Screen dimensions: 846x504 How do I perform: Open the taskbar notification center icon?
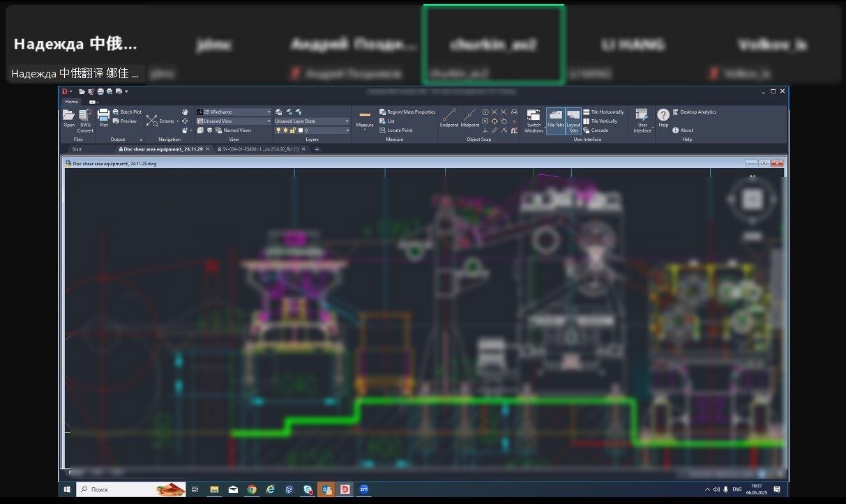pyautogui.click(x=777, y=489)
